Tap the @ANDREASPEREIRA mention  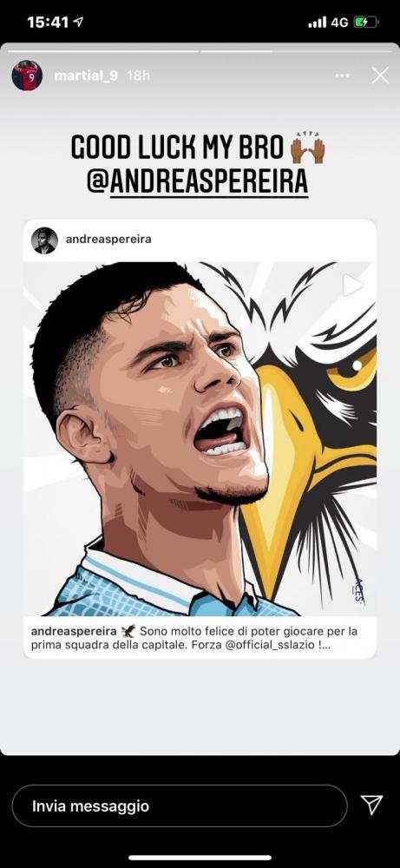coord(198,182)
